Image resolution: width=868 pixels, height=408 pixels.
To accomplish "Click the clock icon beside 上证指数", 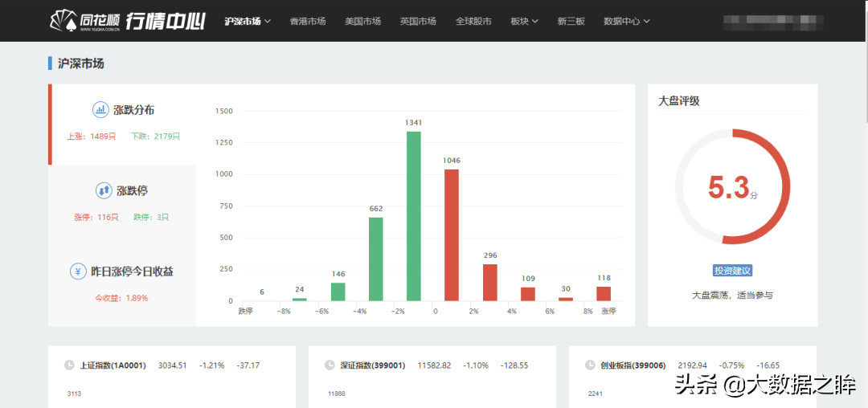I will click(x=69, y=365).
